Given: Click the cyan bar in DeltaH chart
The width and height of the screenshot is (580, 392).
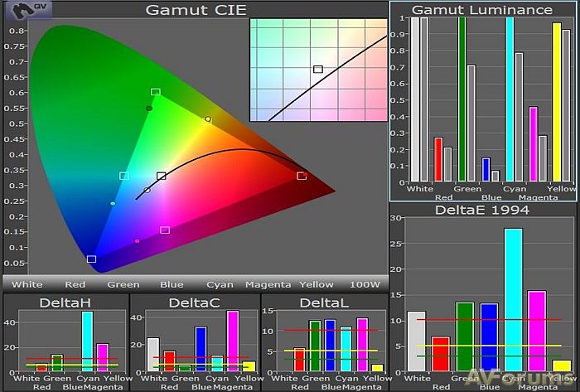Looking at the screenshot, I should tap(87, 341).
